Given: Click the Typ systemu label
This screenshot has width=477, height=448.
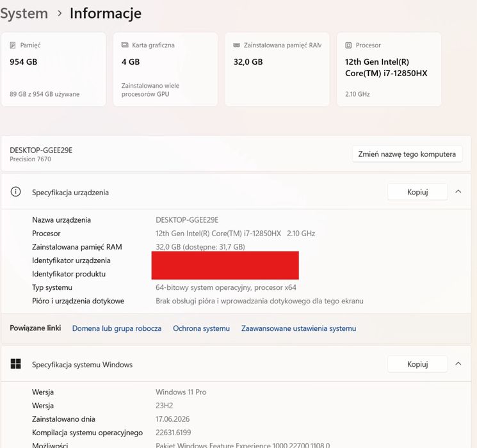Looking at the screenshot, I should click(x=52, y=287).
